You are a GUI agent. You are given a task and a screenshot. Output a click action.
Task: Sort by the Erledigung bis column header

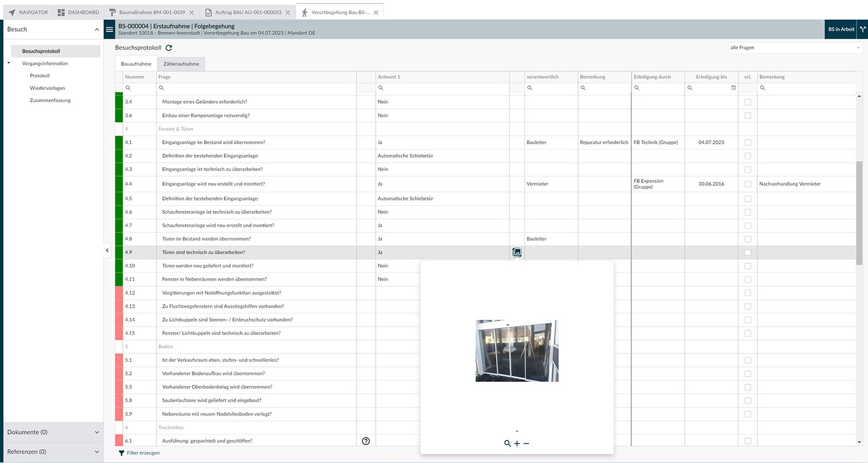(711, 77)
